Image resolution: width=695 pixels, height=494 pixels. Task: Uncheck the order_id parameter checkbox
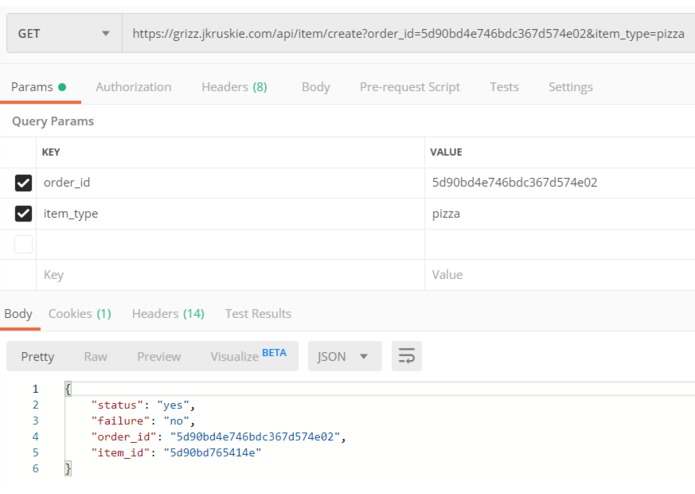click(23, 183)
